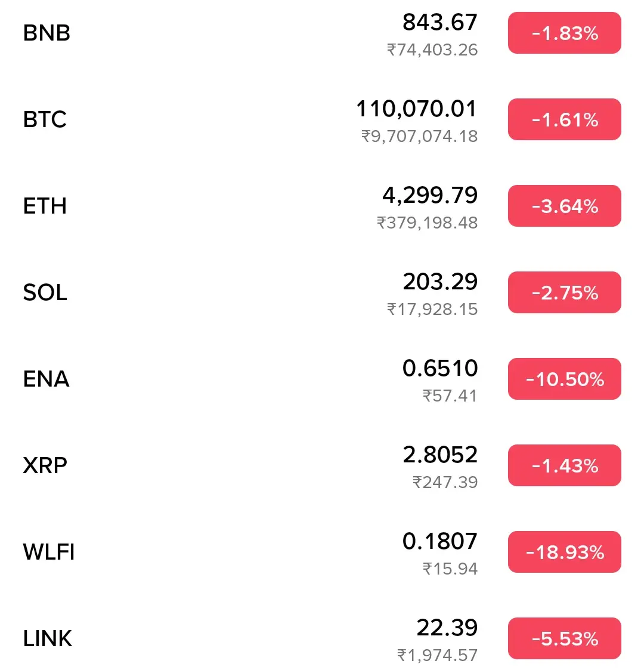Tap the XRP -1.43% change badge

(x=564, y=465)
